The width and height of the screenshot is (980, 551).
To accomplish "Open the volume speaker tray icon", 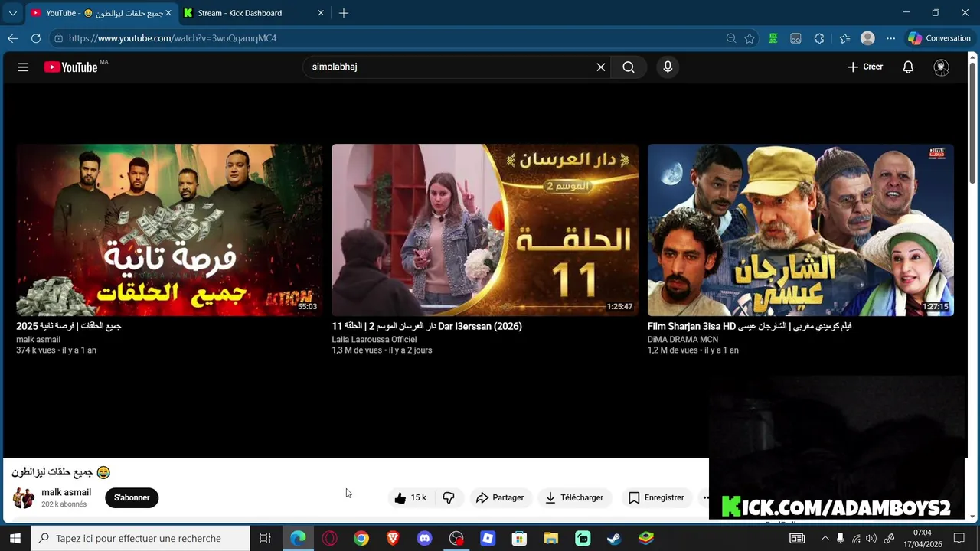I will (x=871, y=538).
